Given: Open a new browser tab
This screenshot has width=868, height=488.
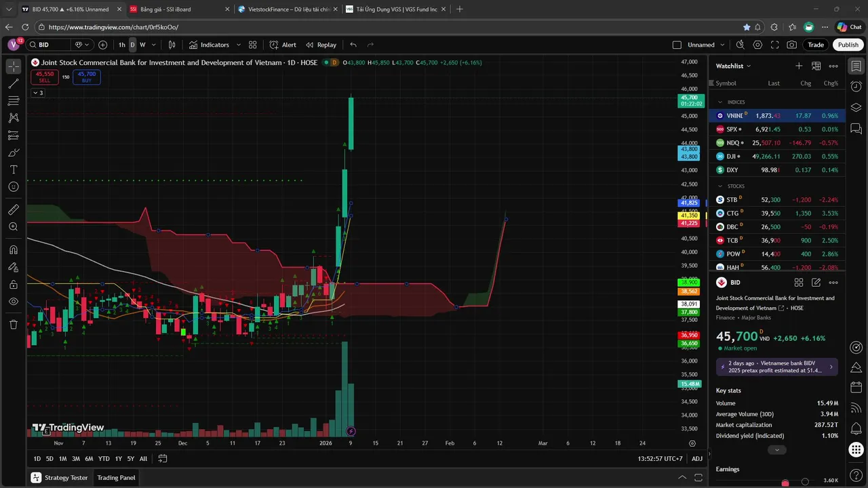Looking at the screenshot, I should (x=460, y=9).
